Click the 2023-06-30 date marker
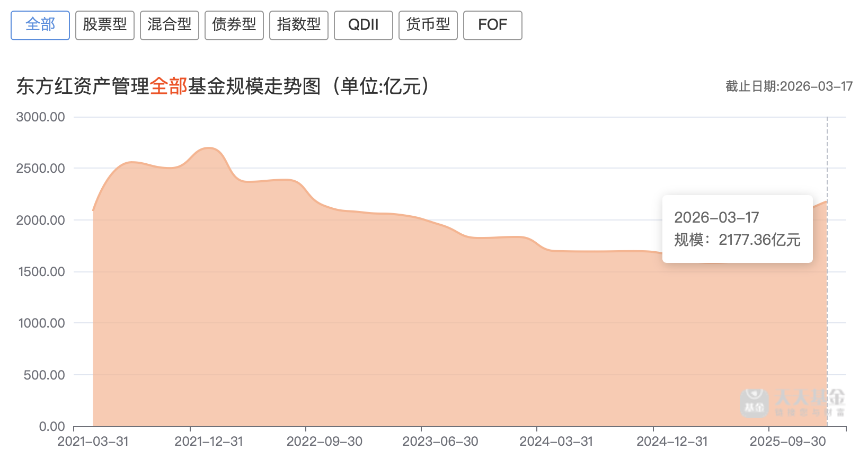 pyautogui.click(x=440, y=442)
